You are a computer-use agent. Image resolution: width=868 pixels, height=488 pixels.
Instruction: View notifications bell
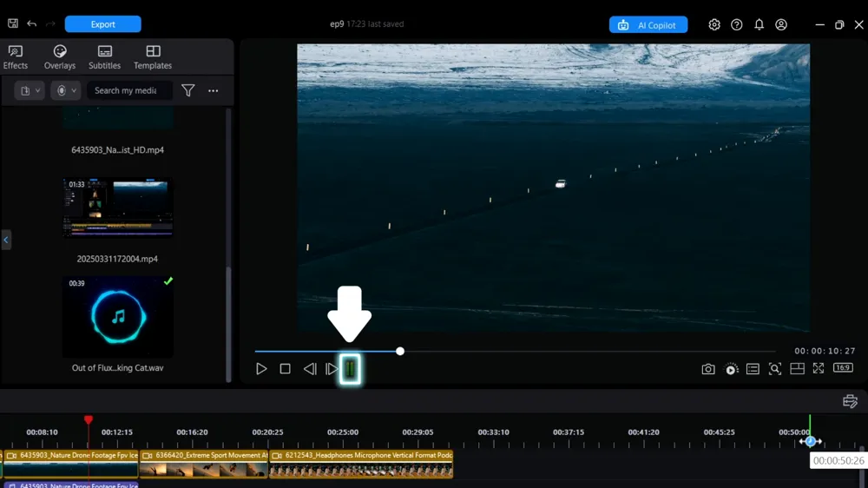(759, 24)
